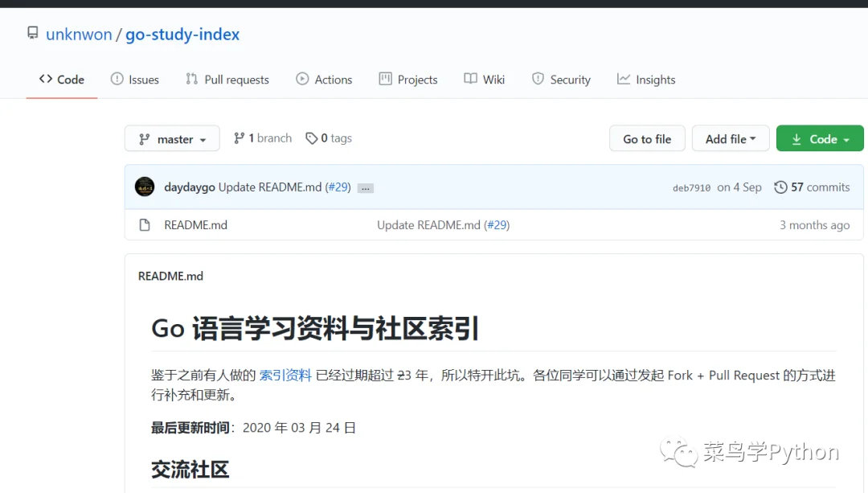
Task: Open the Pull requests tab
Action: [227, 80]
